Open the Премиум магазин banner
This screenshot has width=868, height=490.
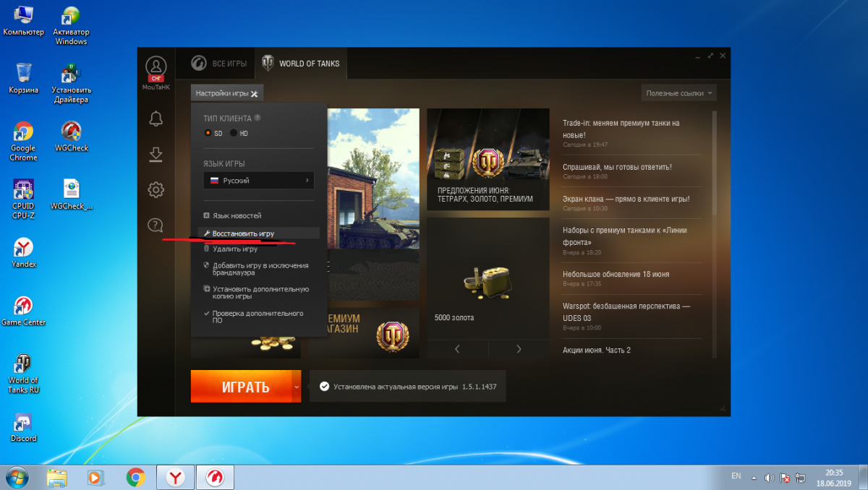pos(364,332)
